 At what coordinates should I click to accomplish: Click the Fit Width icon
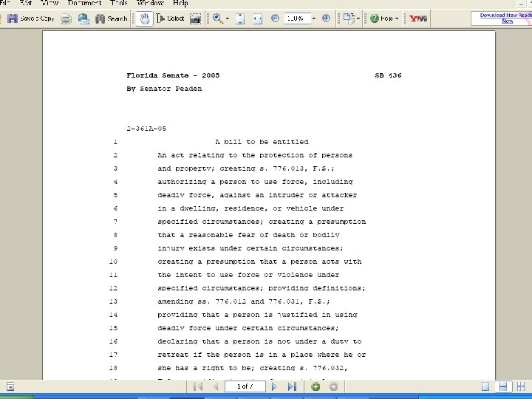258,18
